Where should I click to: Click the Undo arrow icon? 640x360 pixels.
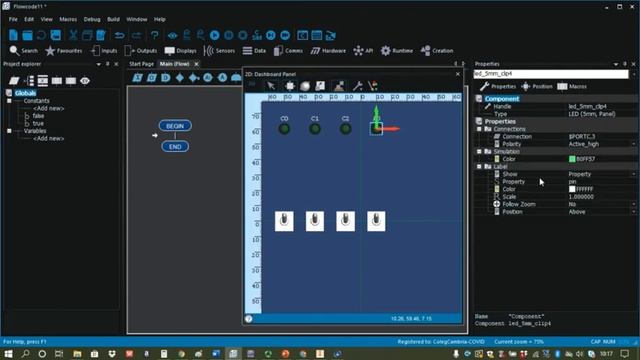119,36
